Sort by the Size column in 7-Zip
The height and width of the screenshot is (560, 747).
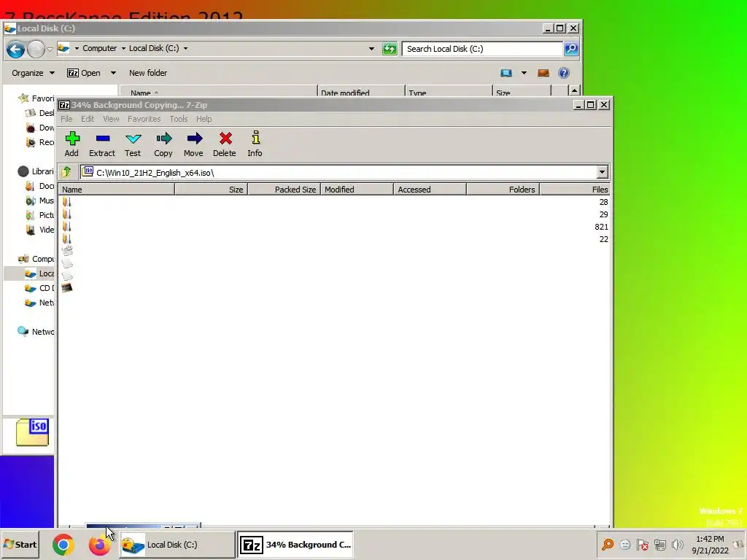tap(212, 190)
